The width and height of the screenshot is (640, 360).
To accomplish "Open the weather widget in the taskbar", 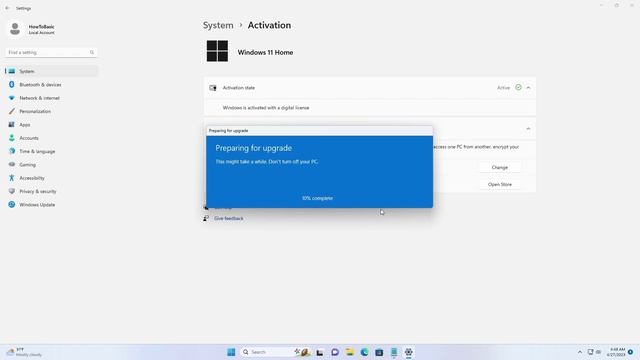I will tap(24, 352).
